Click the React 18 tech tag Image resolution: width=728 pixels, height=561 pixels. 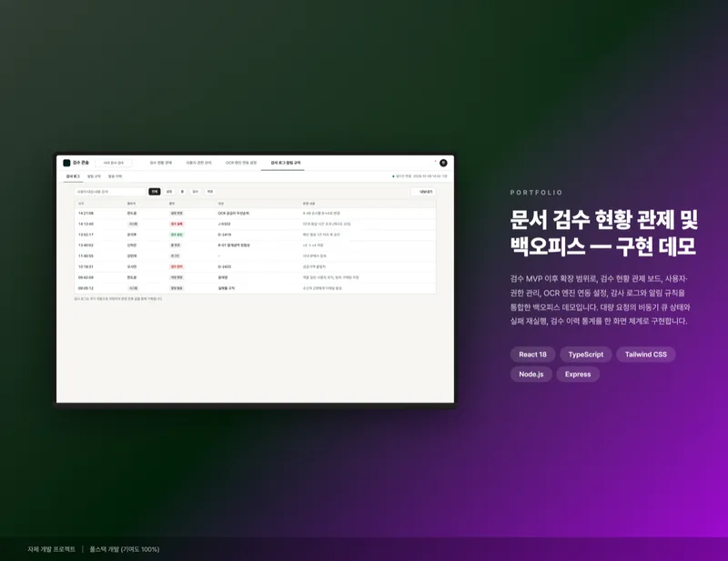click(532, 355)
